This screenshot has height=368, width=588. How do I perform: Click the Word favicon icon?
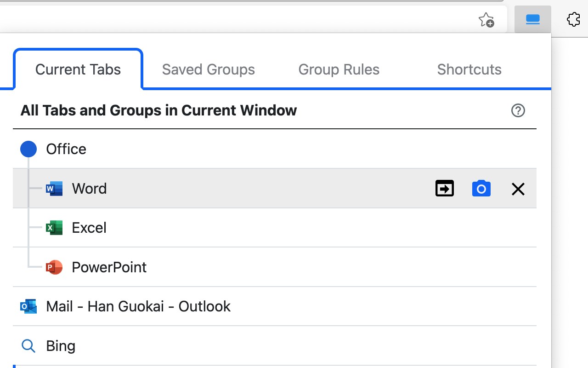tap(54, 189)
